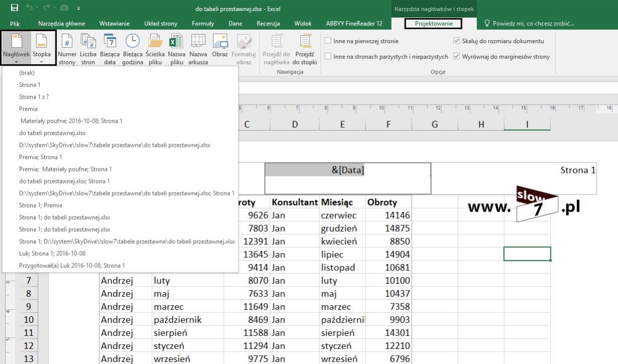Insert Ścieżka pliku file path
The width and height of the screenshot is (618, 364).
tap(155, 50)
